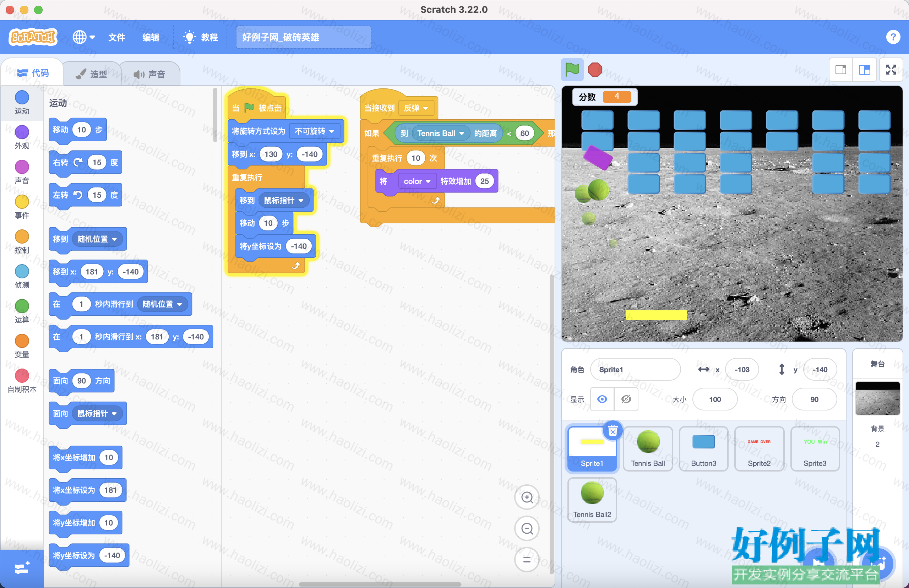The height and width of the screenshot is (588, 909).
Task: Select the Tennis Ball2 sprite
Action: point(592,500)
